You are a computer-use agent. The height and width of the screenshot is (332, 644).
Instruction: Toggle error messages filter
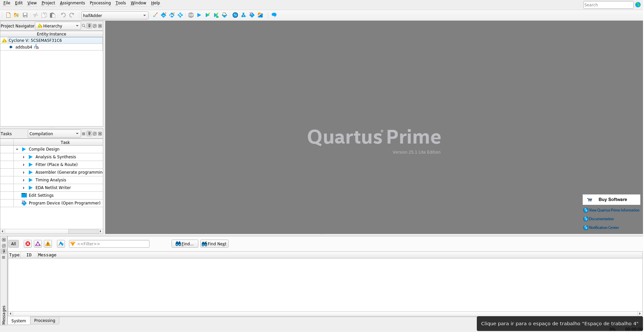tap(28, 244)
